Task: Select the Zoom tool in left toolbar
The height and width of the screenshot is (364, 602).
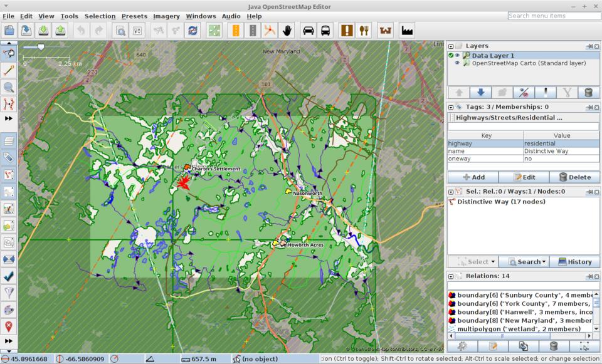Action: [x=9, y=88]
